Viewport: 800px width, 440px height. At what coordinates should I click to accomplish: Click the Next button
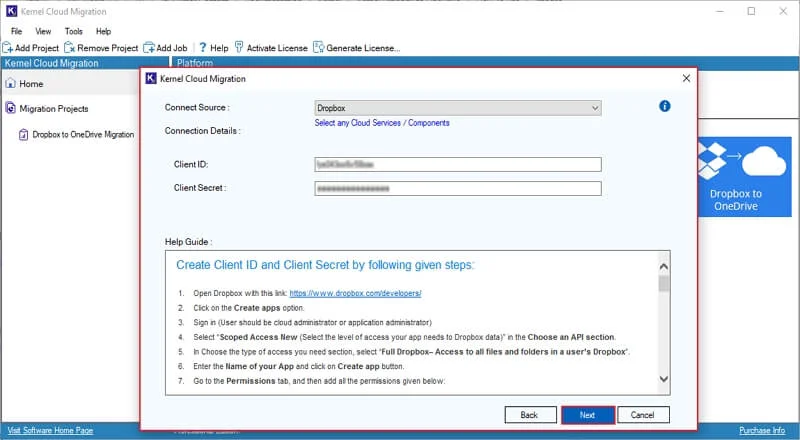coord(587,415)
